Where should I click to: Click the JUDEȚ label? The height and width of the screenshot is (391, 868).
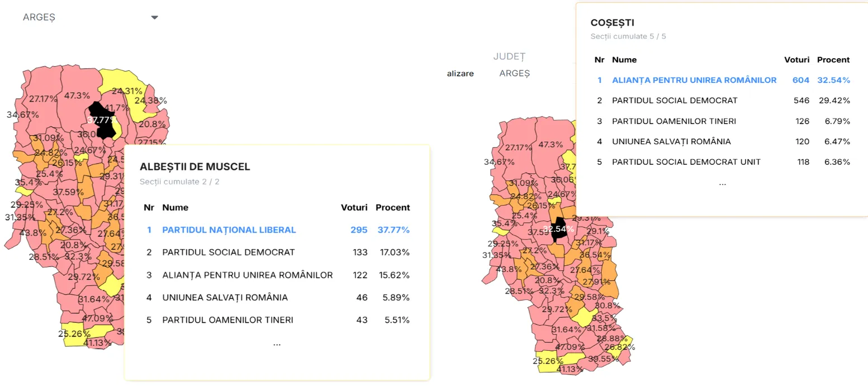[x=509, y=56]
